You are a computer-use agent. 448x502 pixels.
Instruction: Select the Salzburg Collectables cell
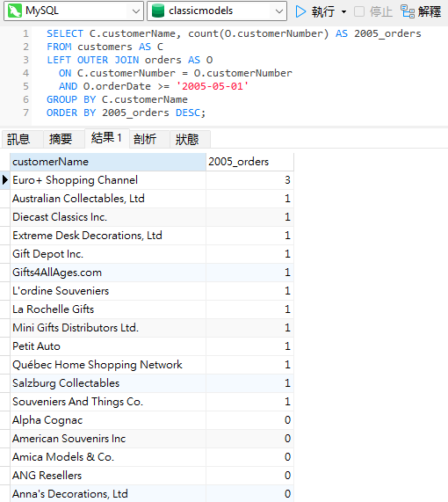[x=108, y=383]
